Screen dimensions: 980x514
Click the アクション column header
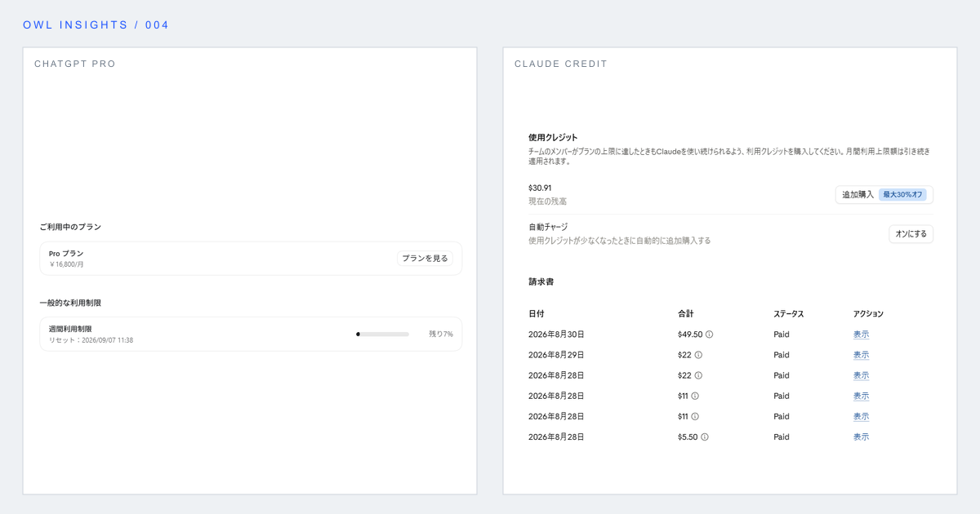(x=868, y=313)
